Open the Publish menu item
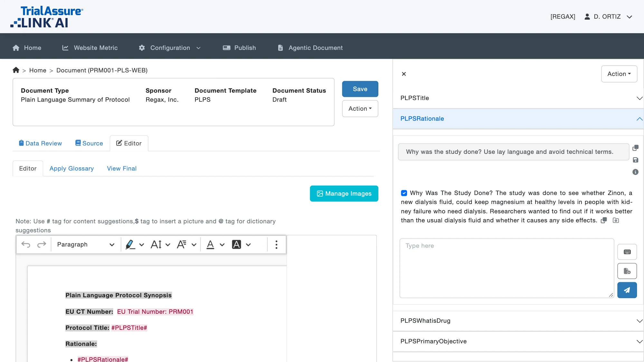The image size is (644, 362). point(239,48)
